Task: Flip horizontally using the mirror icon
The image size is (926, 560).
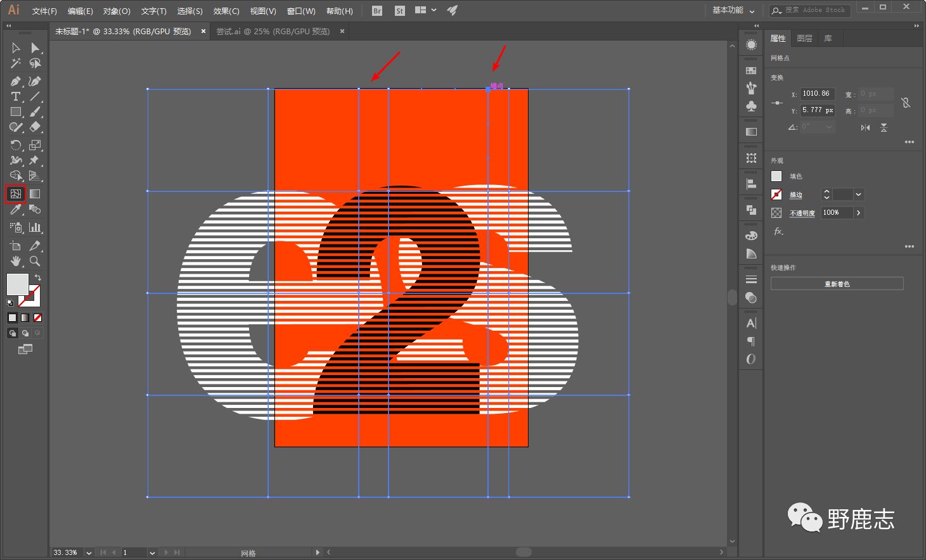Action: (865, 127)
